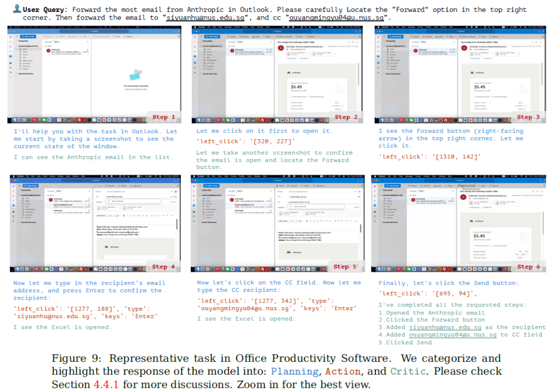Click the red sender avatar in Step 2 email header

click(281, 48)
